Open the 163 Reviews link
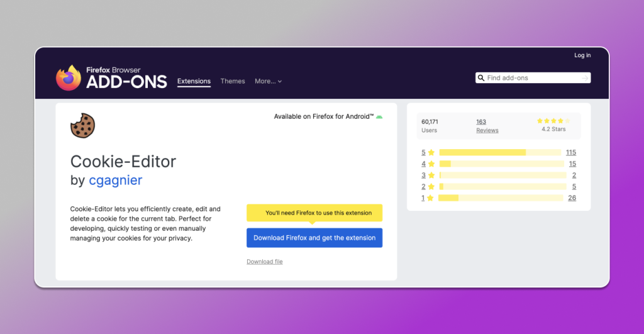The width and height of the screenshot is (644, 334). [487, 126]
